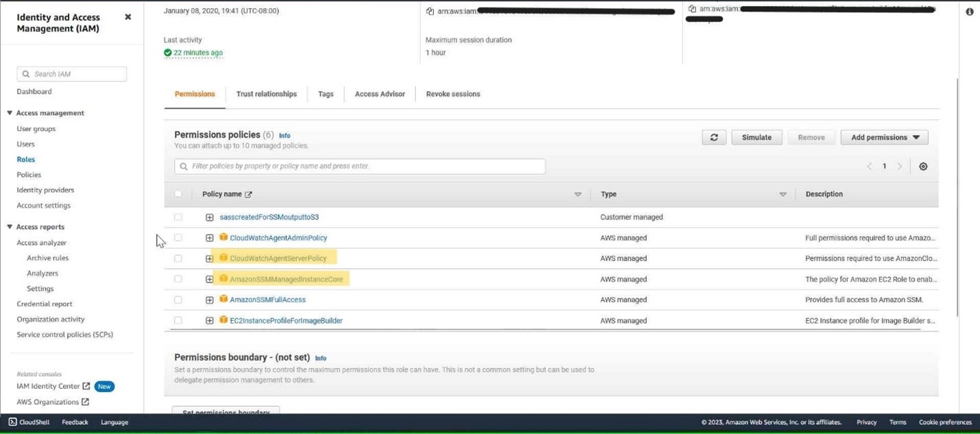This screenshot has width=980, height=434.
Task: Click the orange icon of EC2InstanceProfileForImageBuilder
Action: (223, 320)
